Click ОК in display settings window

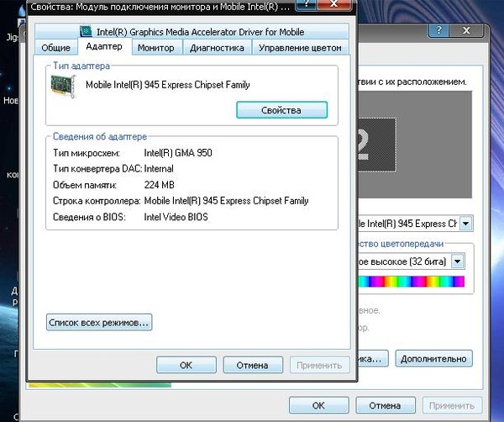pos(319,405)
